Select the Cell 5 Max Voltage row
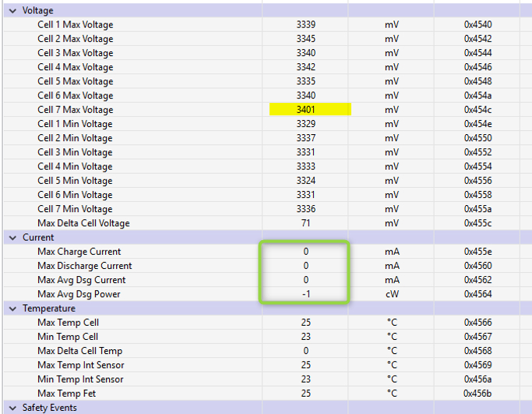 (267, 82)
